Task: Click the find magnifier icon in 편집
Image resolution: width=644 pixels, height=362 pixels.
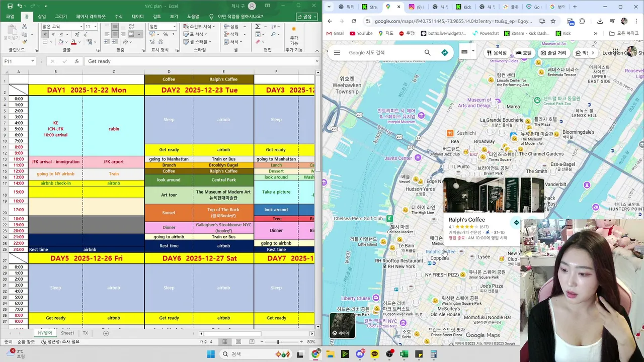Action: [274, 34]
